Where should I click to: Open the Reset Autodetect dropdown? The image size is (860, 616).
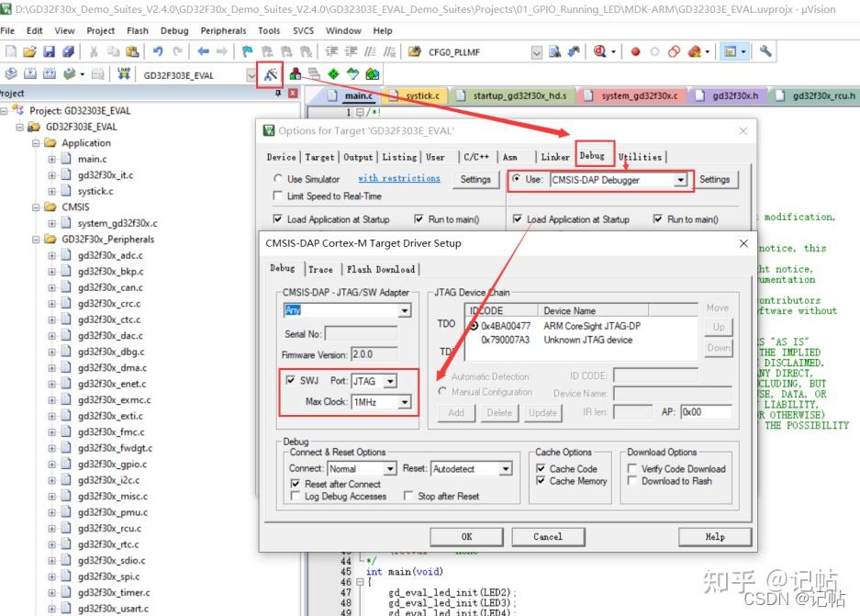(x=506, y=468)
